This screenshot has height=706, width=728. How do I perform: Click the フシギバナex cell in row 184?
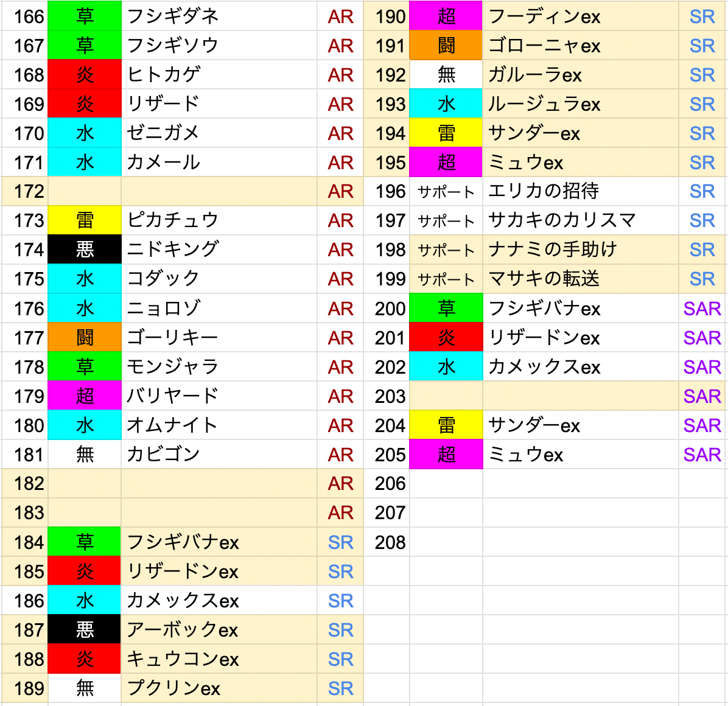(x=219, y=542)
